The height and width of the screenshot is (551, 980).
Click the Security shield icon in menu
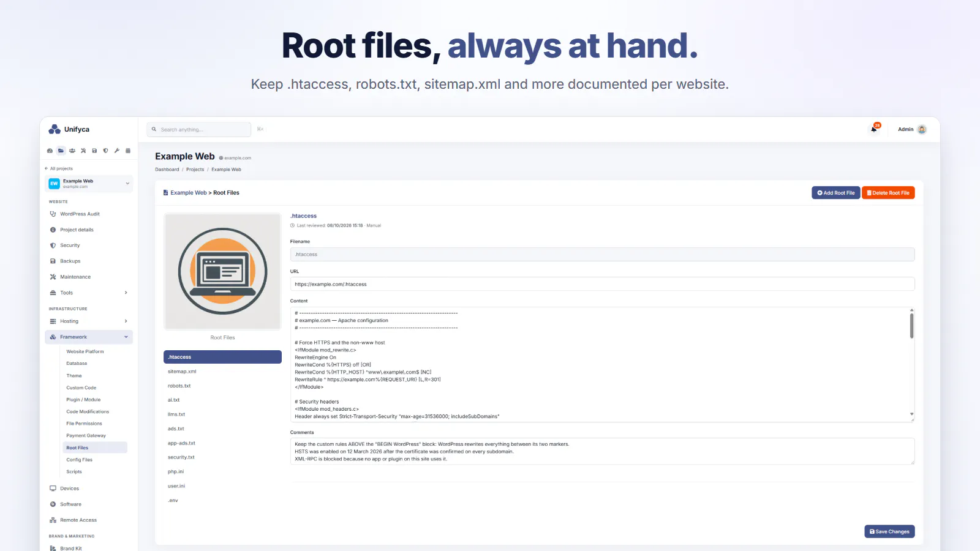point(53,246)
